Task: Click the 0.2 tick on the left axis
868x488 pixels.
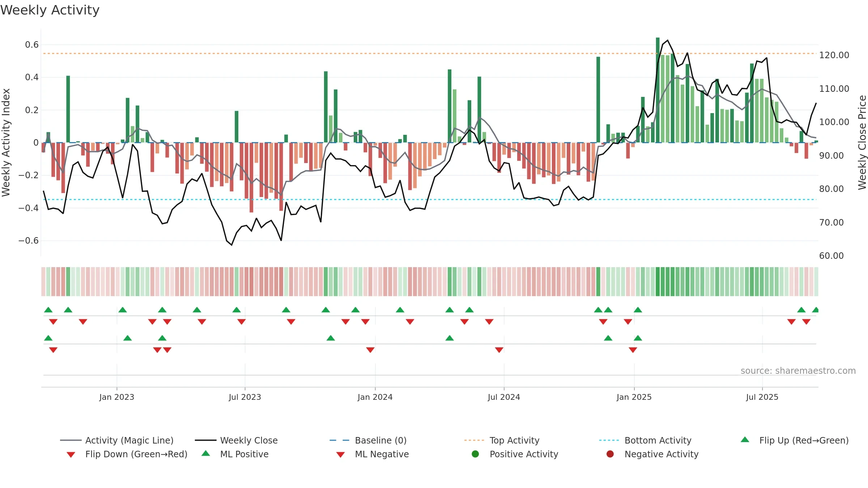Action: 32,110
